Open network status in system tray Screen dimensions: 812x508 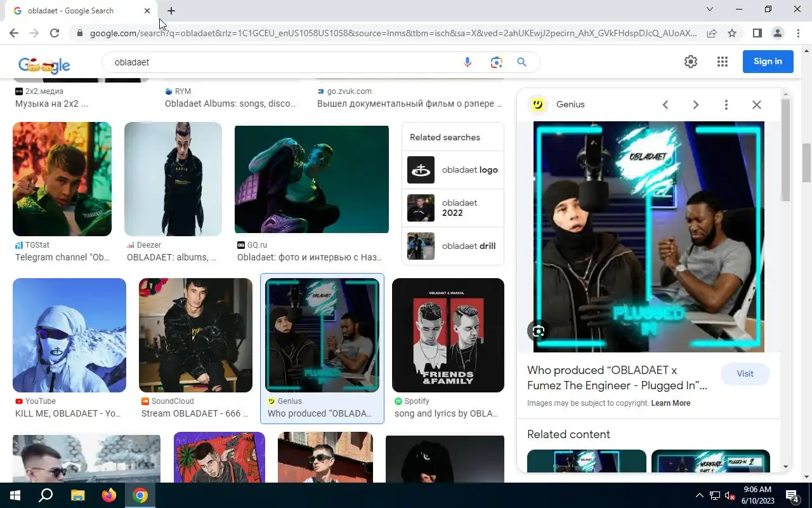pyautogui.click(x=714, y=495)
